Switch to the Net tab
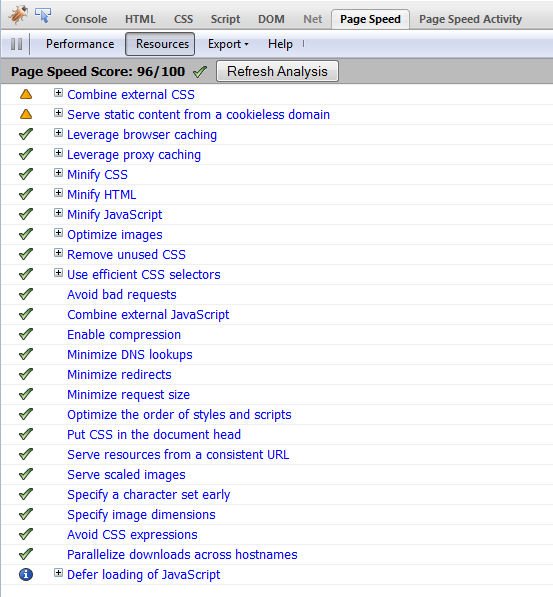Viewport: 553px width, 597px height. click(x=313, y=19)
